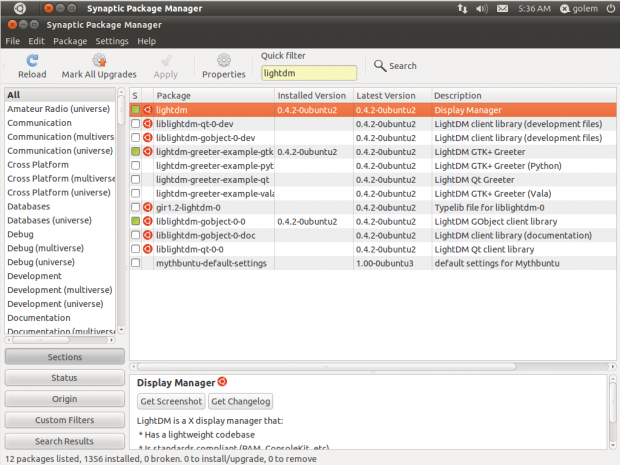Open the Package menu
Viewport: 620px width, 465px height.
tap(70, 41)
